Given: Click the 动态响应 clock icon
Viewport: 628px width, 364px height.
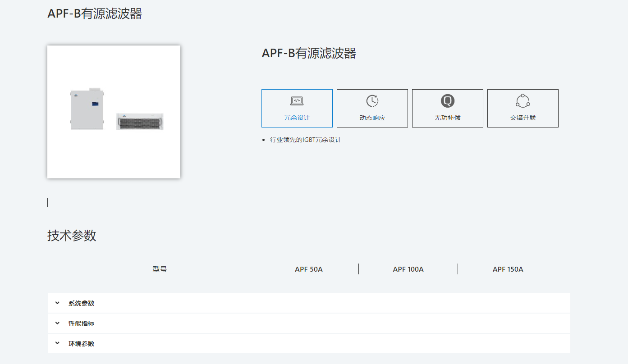Looking at the screenshot, I should pos(372,100).
